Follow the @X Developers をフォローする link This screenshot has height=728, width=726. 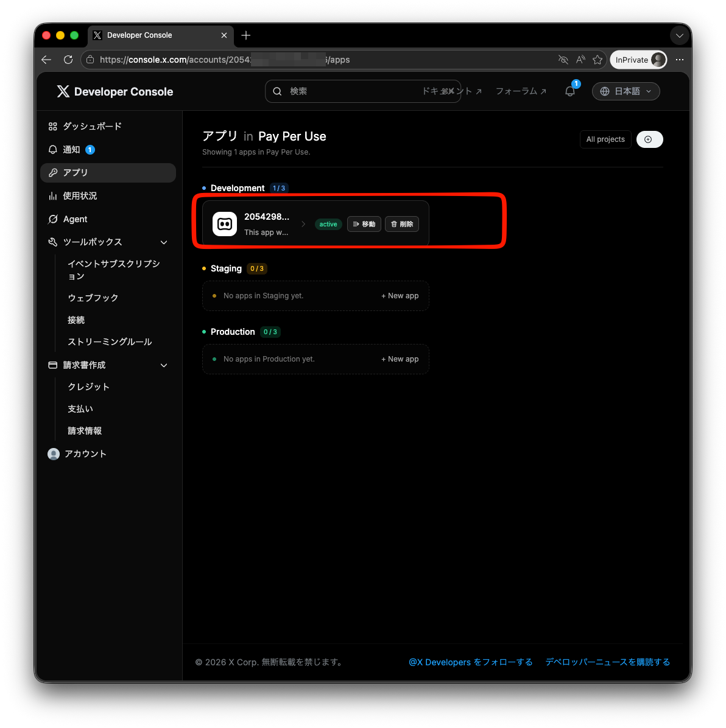point(471,662)
